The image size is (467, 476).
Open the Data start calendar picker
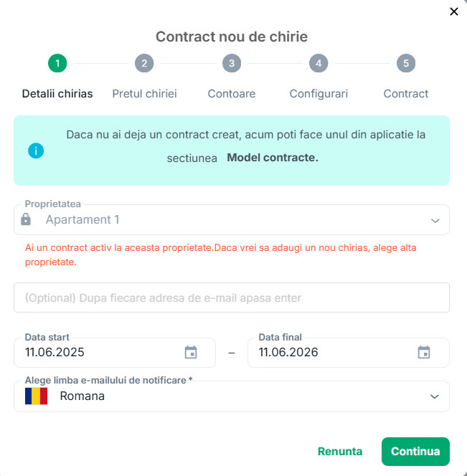pos(191,352)
